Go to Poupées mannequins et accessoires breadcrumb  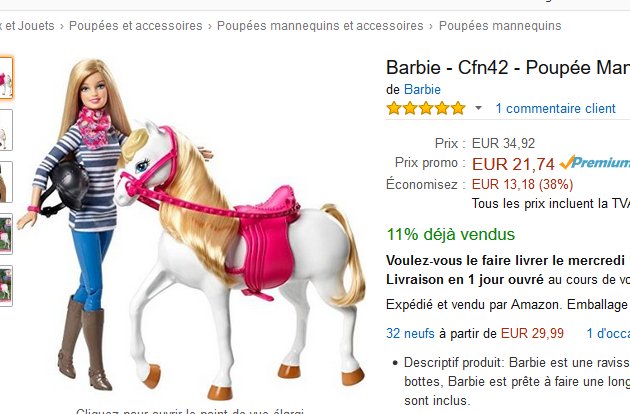[320, 26]
